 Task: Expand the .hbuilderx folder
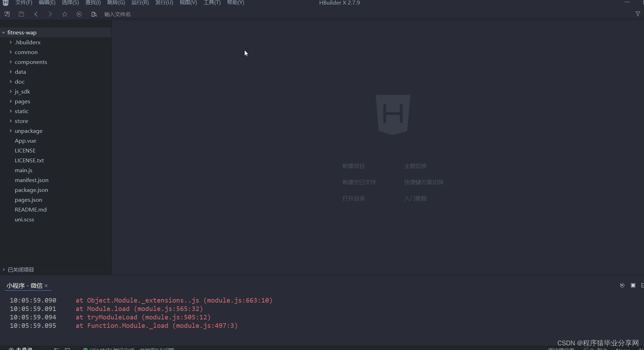pyautogui.click(x=11, y=42)
